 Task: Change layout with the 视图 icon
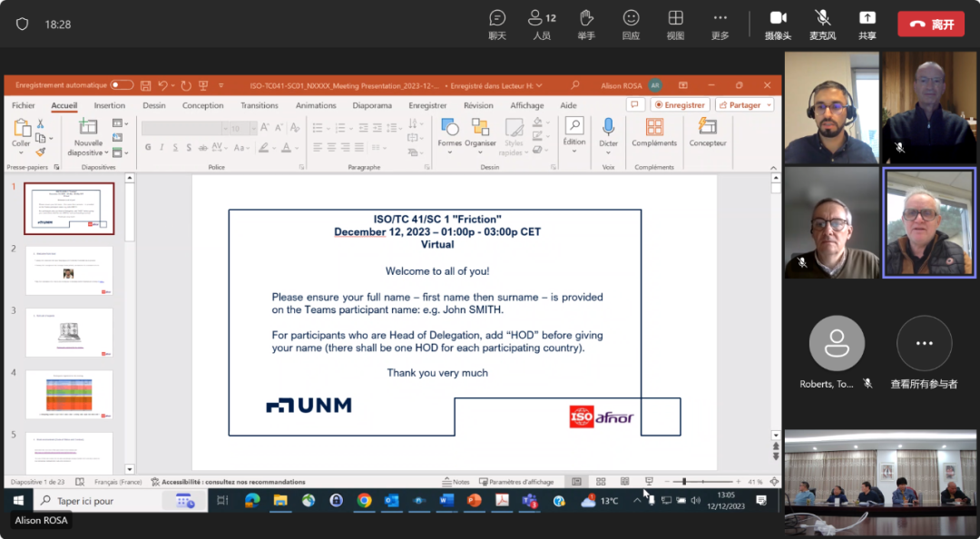pos(675,24)
